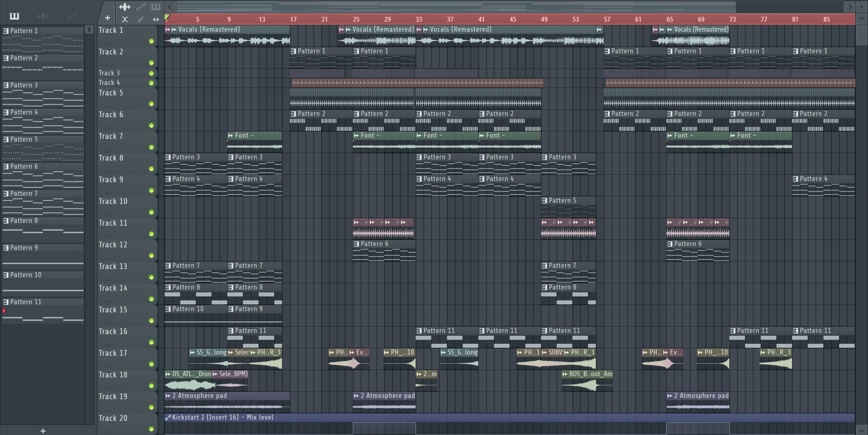The height and width of the screenshot is (435, 868).
Task: Select the Track 17 header label
Action: [x=113, y=353]
